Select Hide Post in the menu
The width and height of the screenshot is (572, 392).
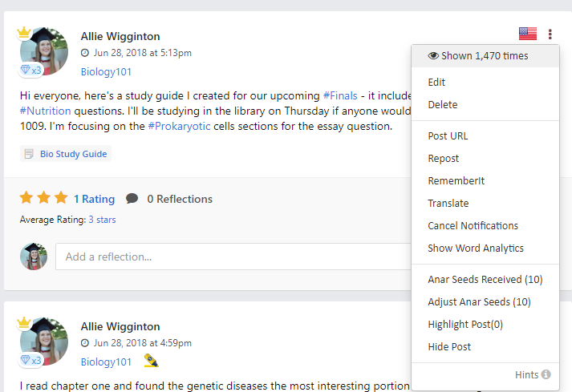point(449,346)
